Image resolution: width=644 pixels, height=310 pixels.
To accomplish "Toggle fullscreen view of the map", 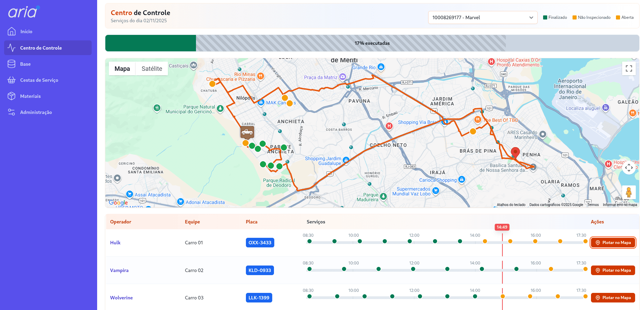I will 629,68.
